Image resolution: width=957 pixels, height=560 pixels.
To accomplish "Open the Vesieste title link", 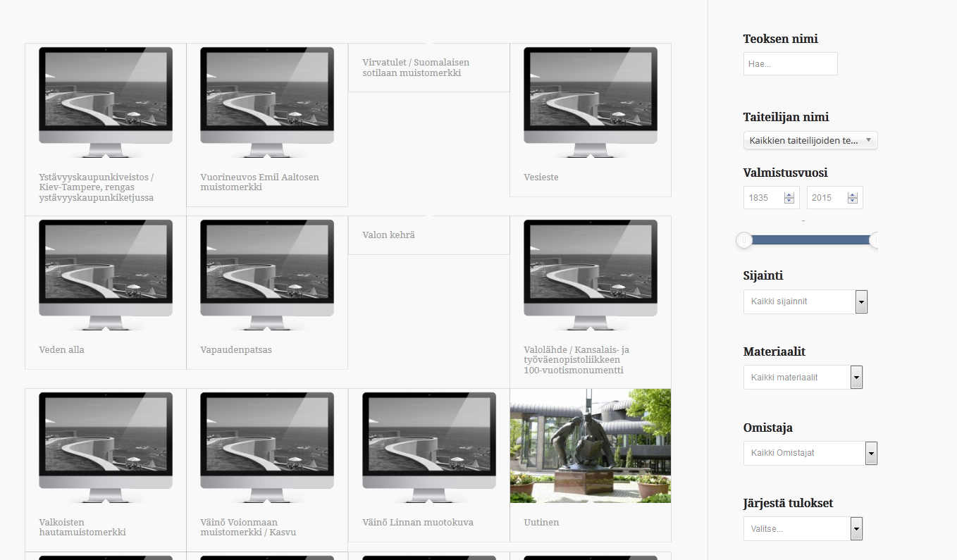I will click(541, 178).
